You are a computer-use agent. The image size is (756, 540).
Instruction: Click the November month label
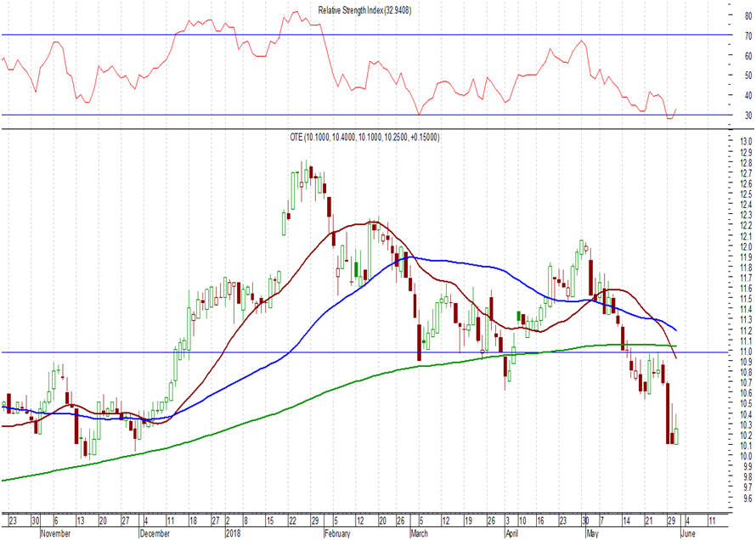click(56, 533)
